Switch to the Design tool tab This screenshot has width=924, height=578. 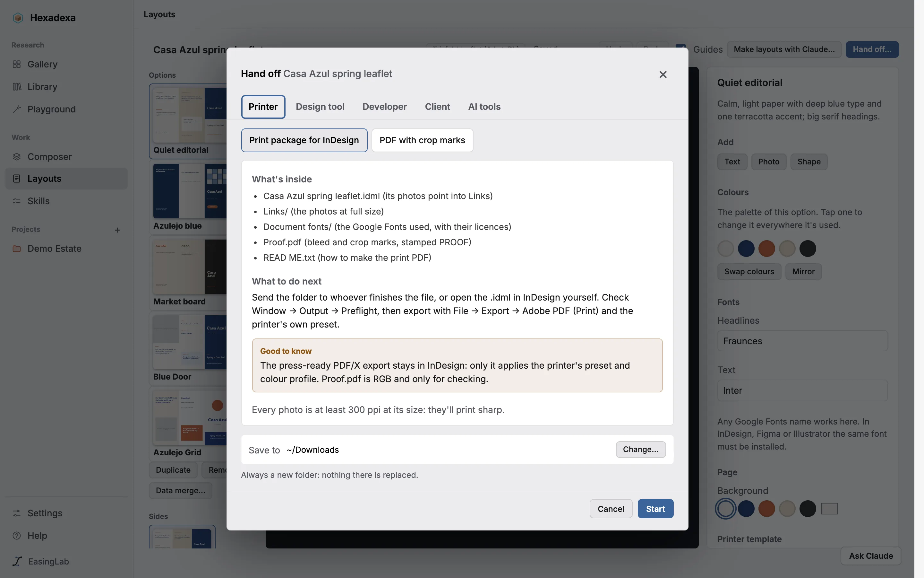pos(320,107)
